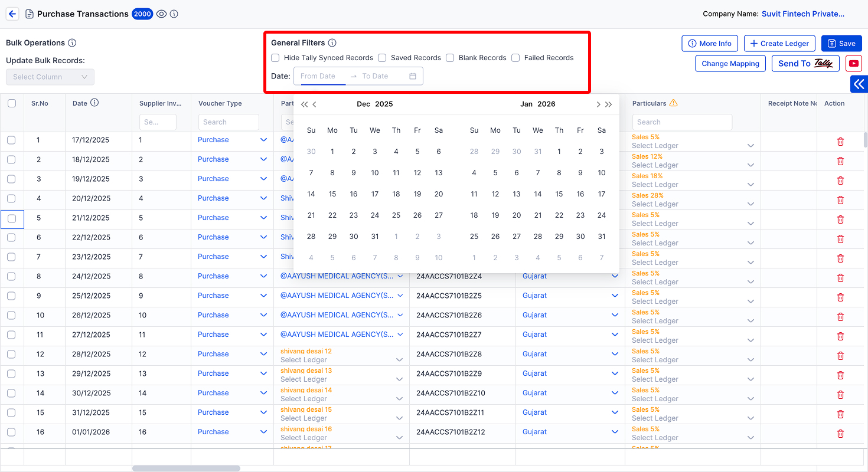Pick December 17 in the calendar
The height and width of the screenshot is (472, 868).
[x=375, y=194]
